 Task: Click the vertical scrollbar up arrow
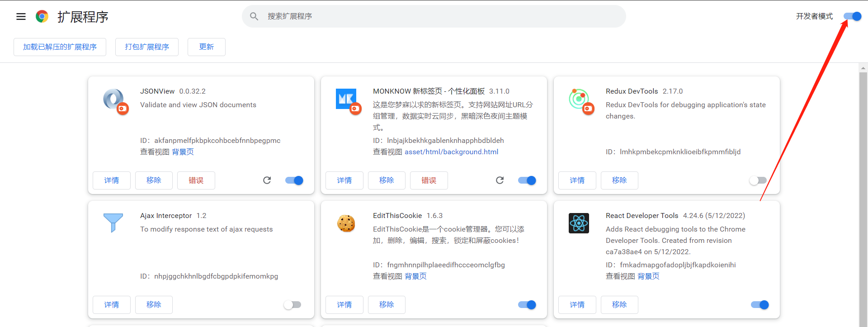863,68
